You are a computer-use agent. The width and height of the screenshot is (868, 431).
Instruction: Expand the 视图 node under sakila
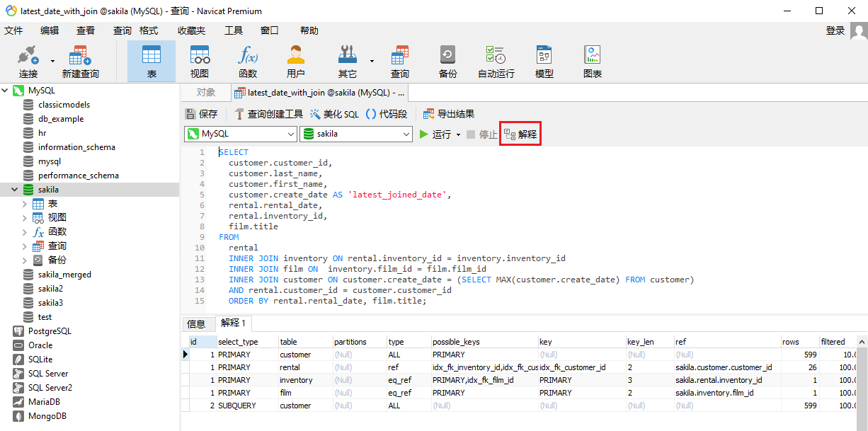[25, 218]
